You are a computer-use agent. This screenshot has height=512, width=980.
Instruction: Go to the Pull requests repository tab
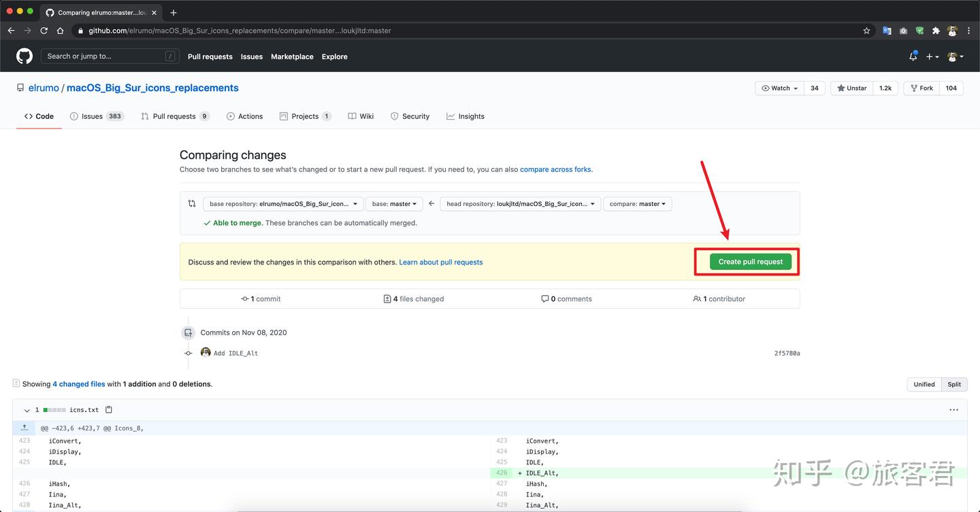point(174,116)
